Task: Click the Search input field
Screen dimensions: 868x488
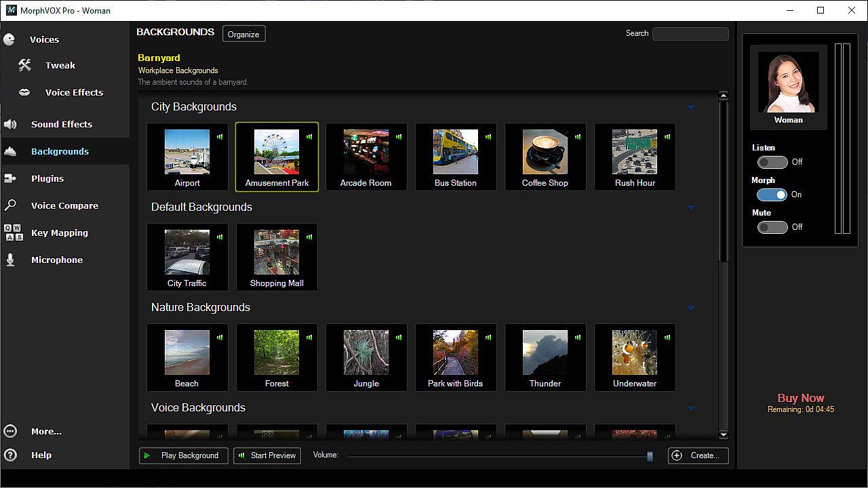Action: click(690, 33)
